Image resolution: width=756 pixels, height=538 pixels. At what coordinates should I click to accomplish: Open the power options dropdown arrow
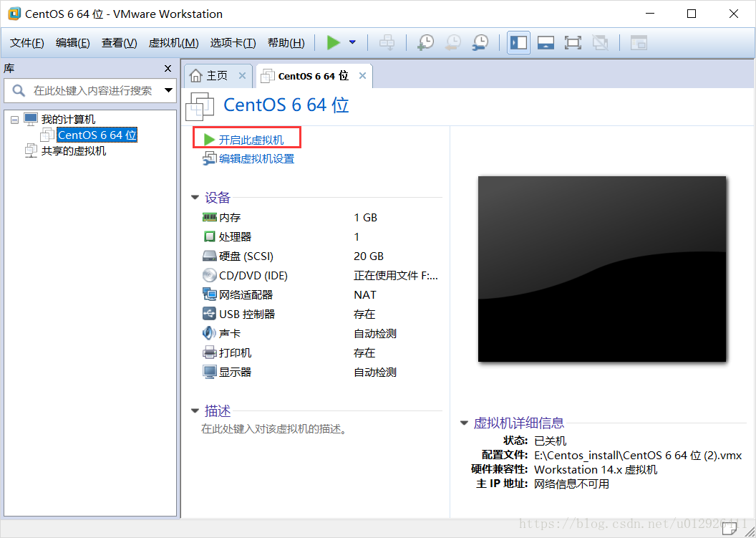point(352,42)
